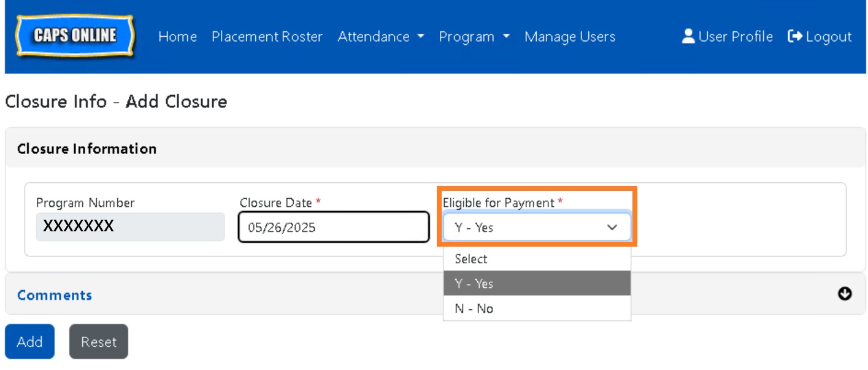The height and width of the screenshot is (370, 868).
Task: Open the Program dropdown menu
Action: [x=474, y=37]
